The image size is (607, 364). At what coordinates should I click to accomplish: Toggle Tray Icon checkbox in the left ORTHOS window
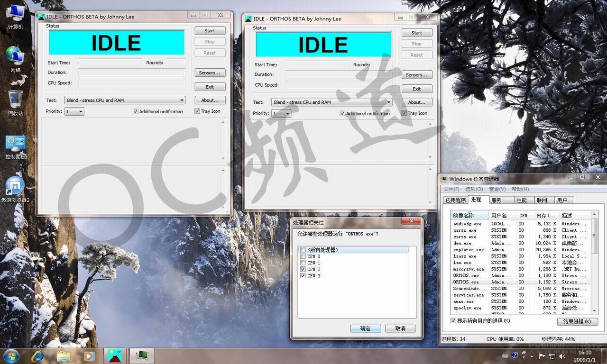197,111
